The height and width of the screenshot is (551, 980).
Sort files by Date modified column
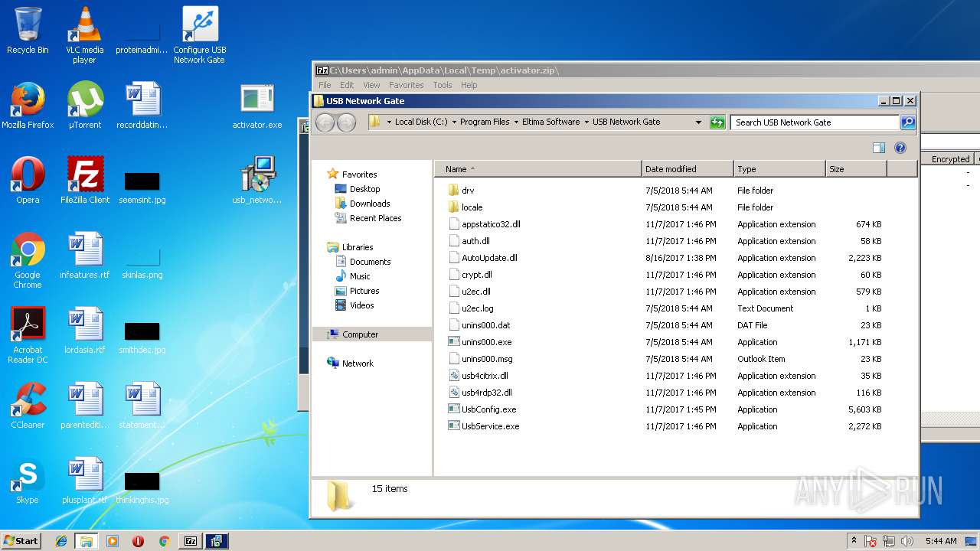point(688,169)
